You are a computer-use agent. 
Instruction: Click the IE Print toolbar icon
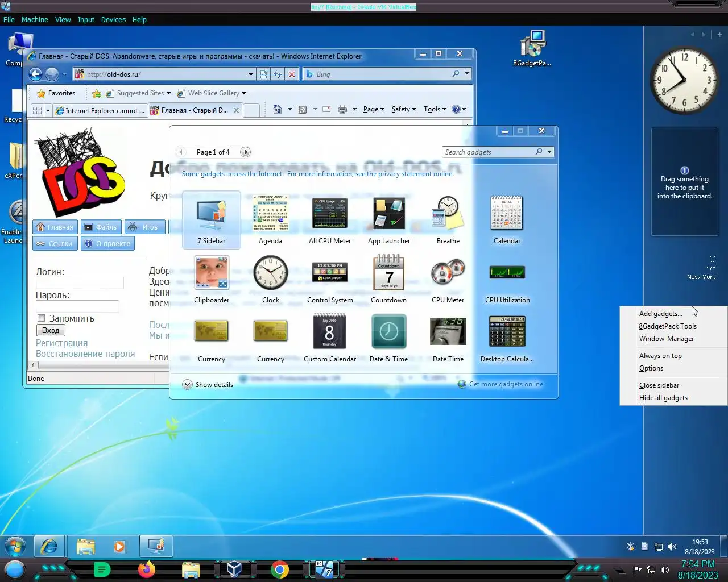tap(342, 109)
